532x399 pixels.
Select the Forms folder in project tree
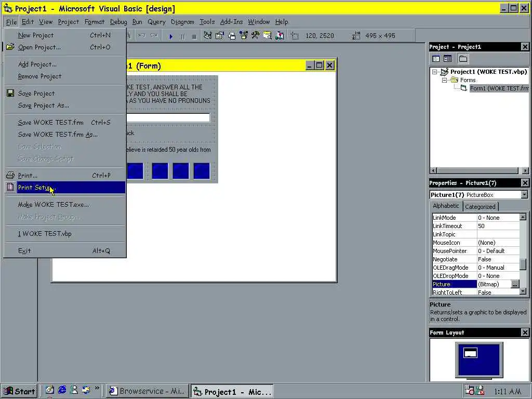468,80
